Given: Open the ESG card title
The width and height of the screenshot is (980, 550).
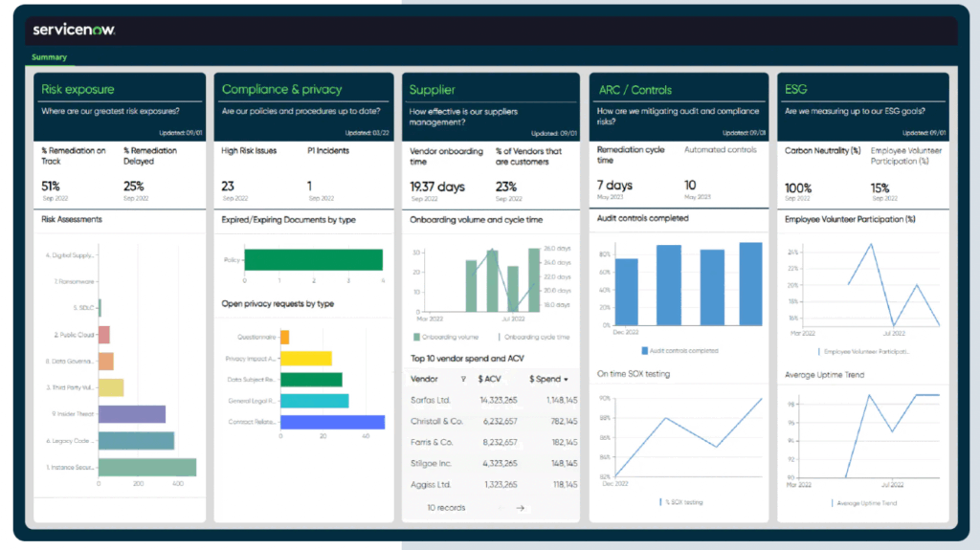Looking at the screenshot, I should (795, 89).
